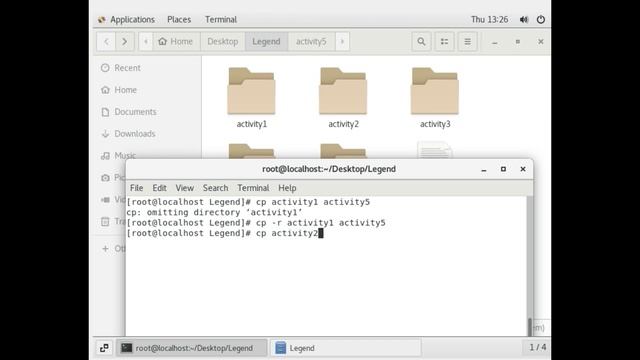
Task: Click the terminal title bar text
Action: coord(329,169)
